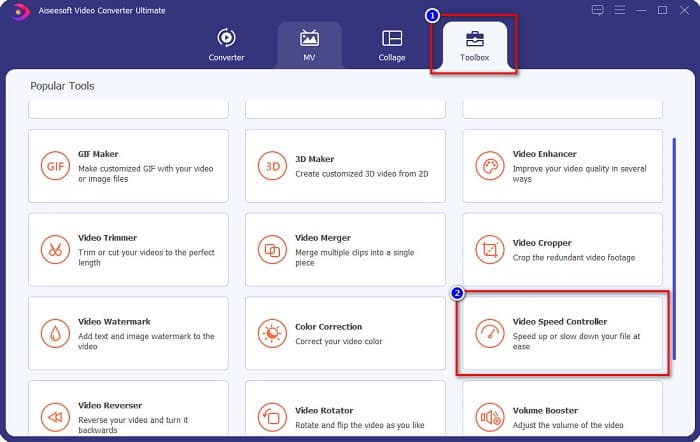Image resolution: width=700 pixels, height=442 pixels.
Task: Click 'Trim or cut your videos' description
Action: tap(146, 258)
